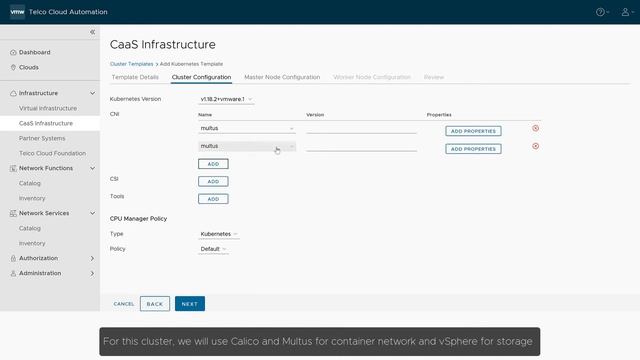Open the second multus CNI name dropdown
This screenshot has height=360, width=640.
tap(247, 146)
